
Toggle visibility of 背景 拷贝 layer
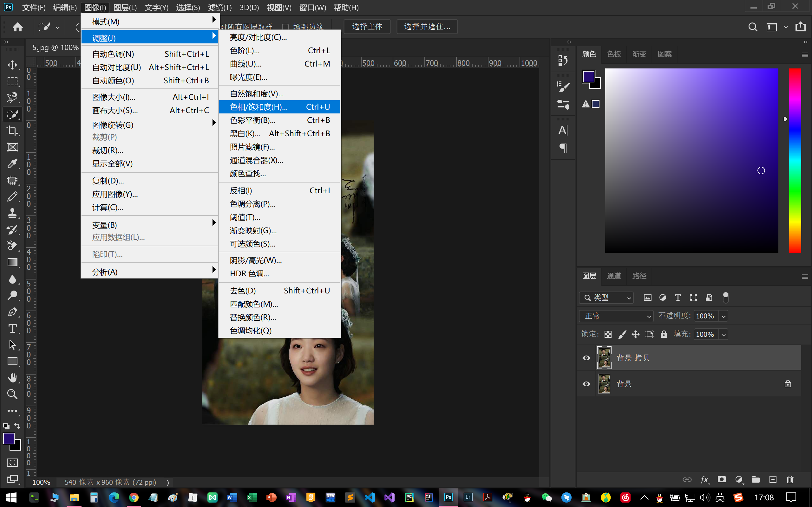pyautogui.click(x=586, y=357)
